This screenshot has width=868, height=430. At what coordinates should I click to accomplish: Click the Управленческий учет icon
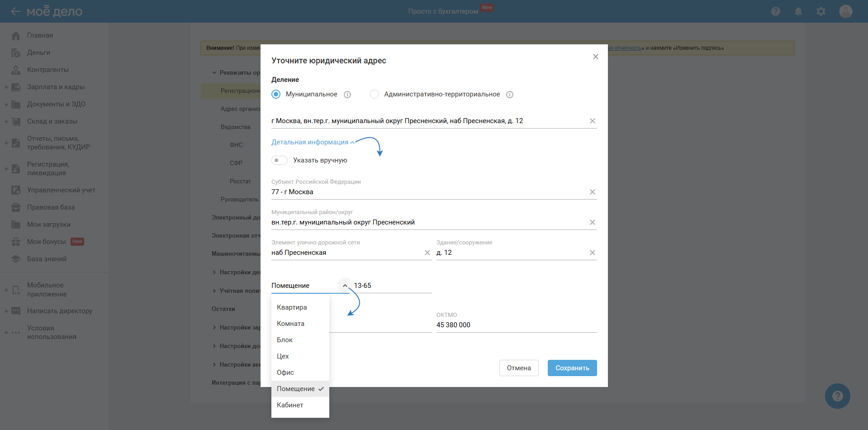(x=16, y=190)
